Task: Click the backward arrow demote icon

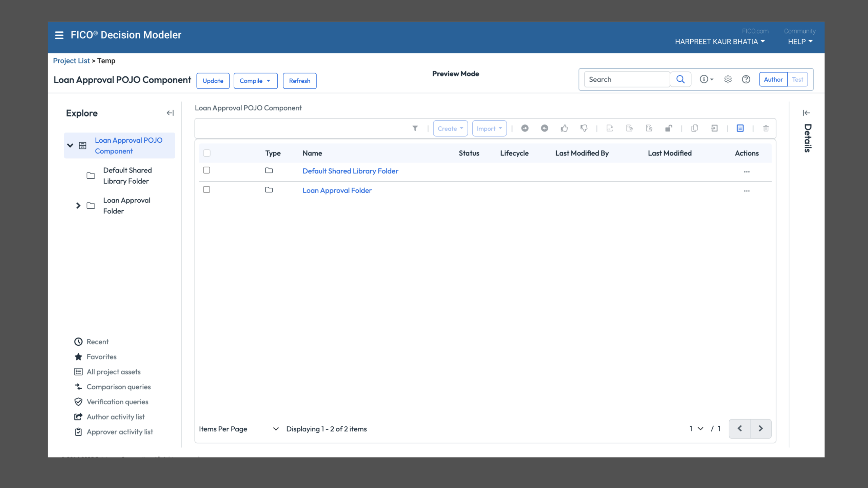Action: point(545,128)
